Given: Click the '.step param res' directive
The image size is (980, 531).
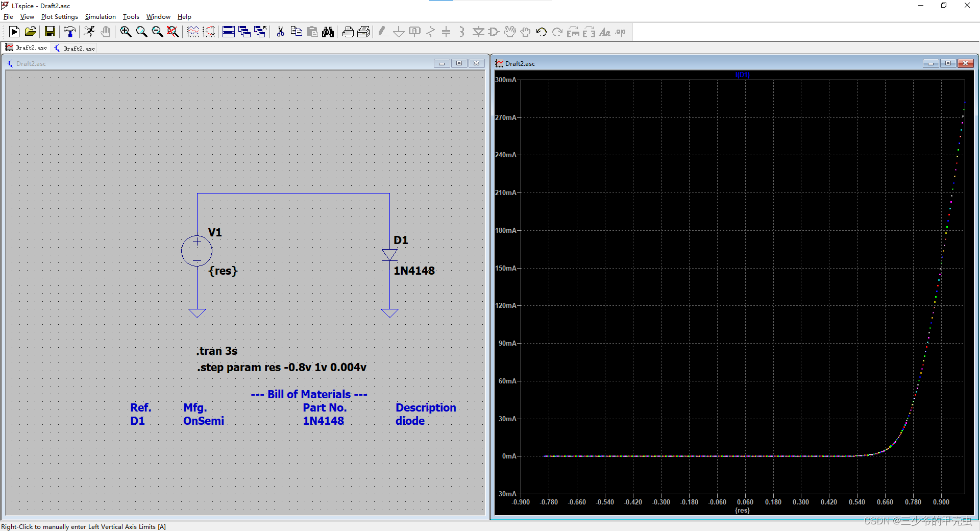Looking at the screenshot, I should coord(282,367).
